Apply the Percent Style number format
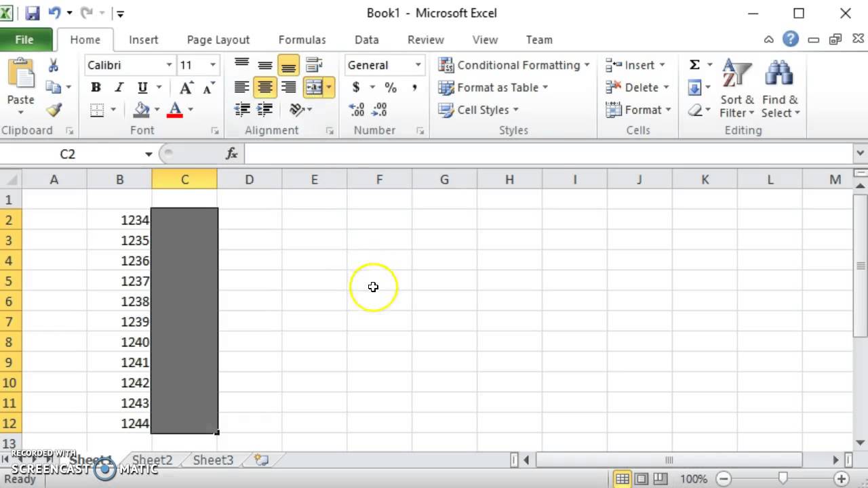 (391, 87)
